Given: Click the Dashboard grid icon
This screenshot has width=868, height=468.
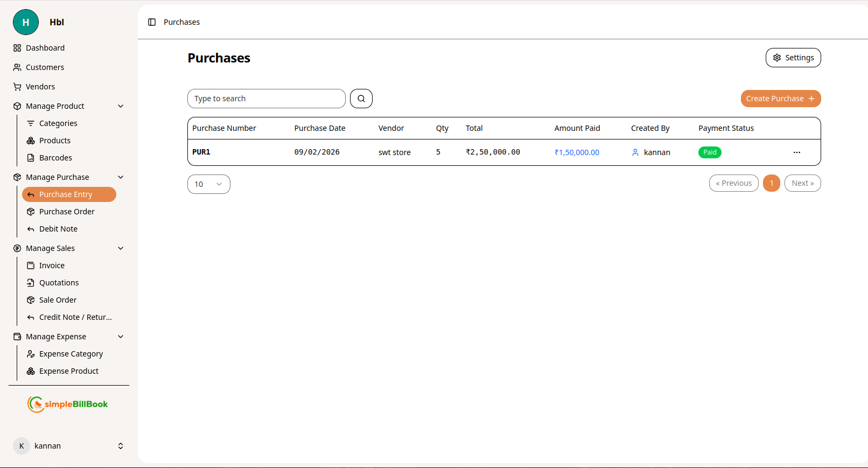Looking at the screenshot, I should [17, 48].
